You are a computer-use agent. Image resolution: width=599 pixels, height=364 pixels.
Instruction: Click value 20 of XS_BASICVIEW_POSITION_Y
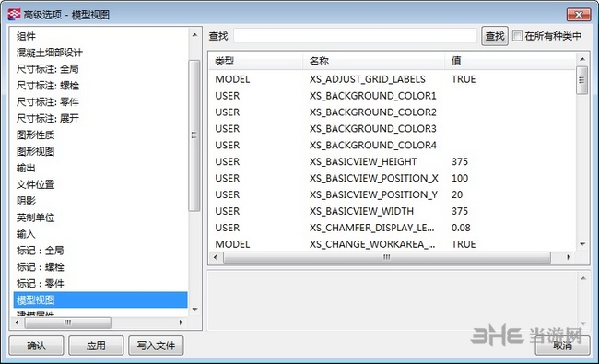click(x=457, y=194)
